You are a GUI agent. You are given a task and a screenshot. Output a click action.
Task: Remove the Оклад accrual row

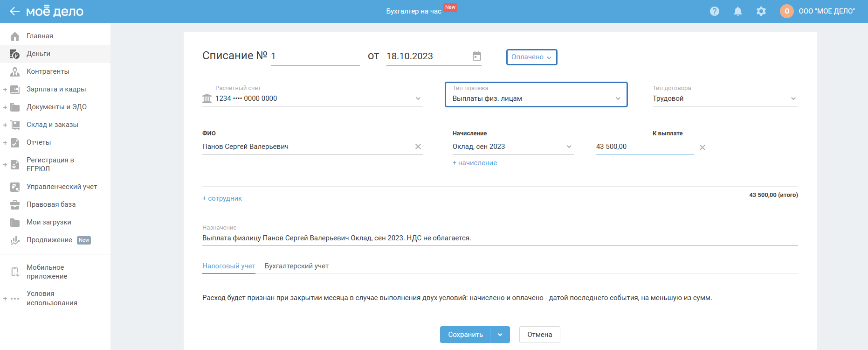point(703,147)
